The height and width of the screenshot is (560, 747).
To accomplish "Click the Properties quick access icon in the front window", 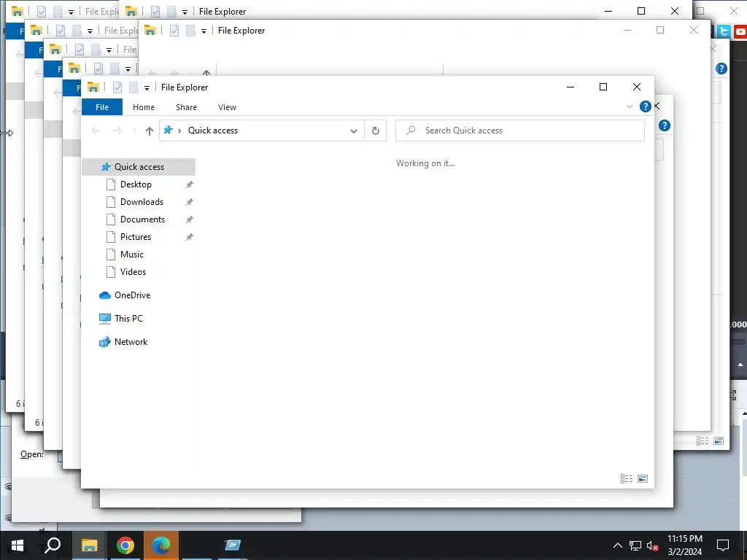I will coord(117,87).
